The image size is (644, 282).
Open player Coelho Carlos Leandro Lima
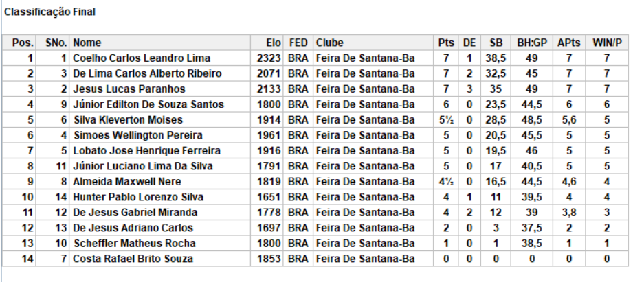tap(142, 58)
